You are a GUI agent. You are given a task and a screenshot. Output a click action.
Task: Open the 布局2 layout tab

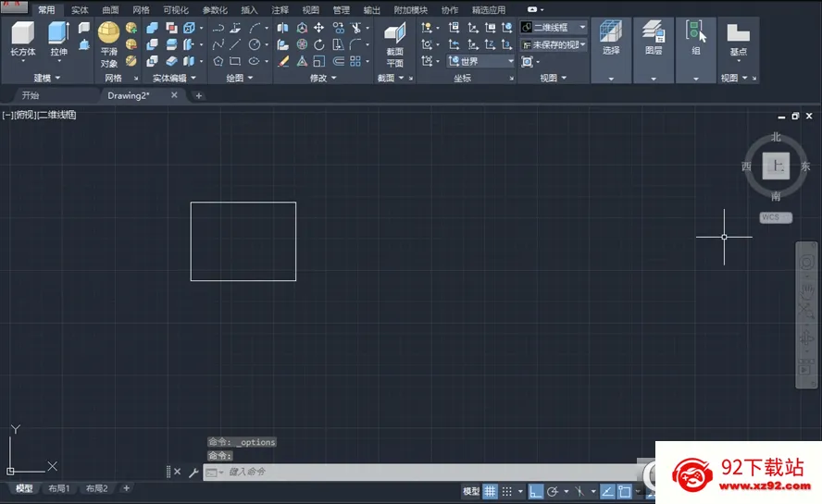click(96, 488)
